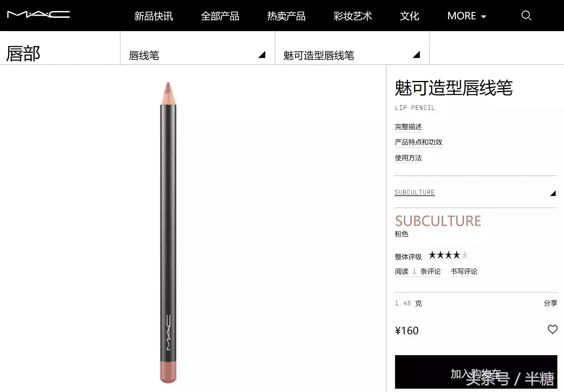Image resolution: width=564 pixels, height=392 pixels.
Task: Open 新品快讯 menu item
Action: [154, 16]
